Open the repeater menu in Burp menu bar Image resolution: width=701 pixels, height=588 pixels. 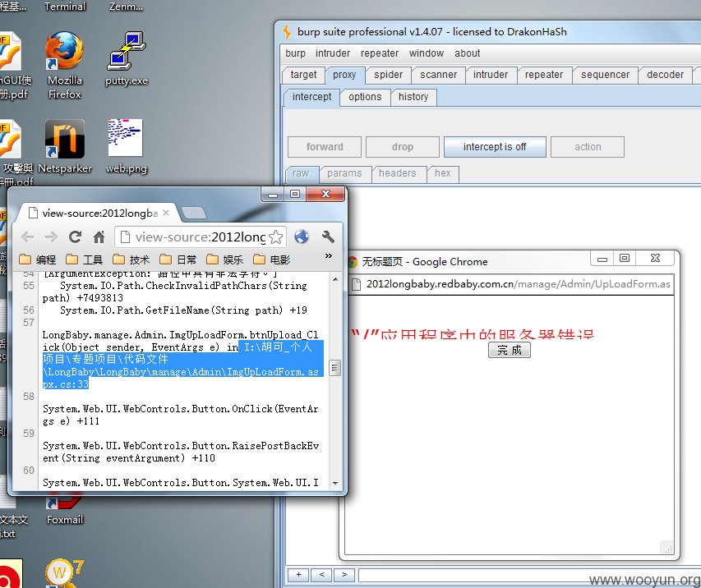point(380,53)
